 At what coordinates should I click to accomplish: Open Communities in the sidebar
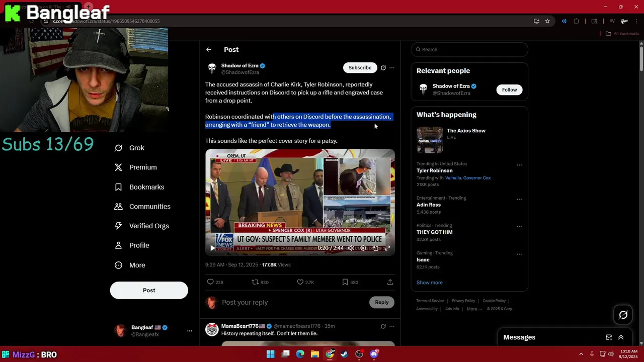142,207
